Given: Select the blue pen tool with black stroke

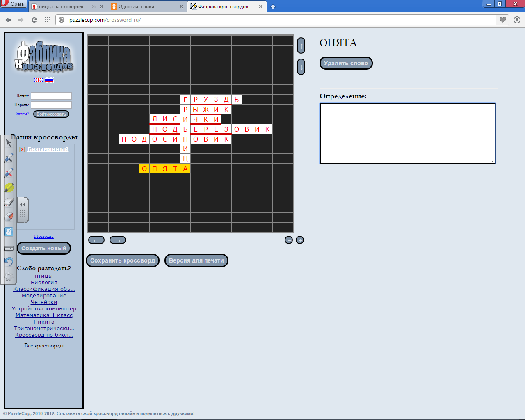Looking at the screenshot, I should pos(9,158).
